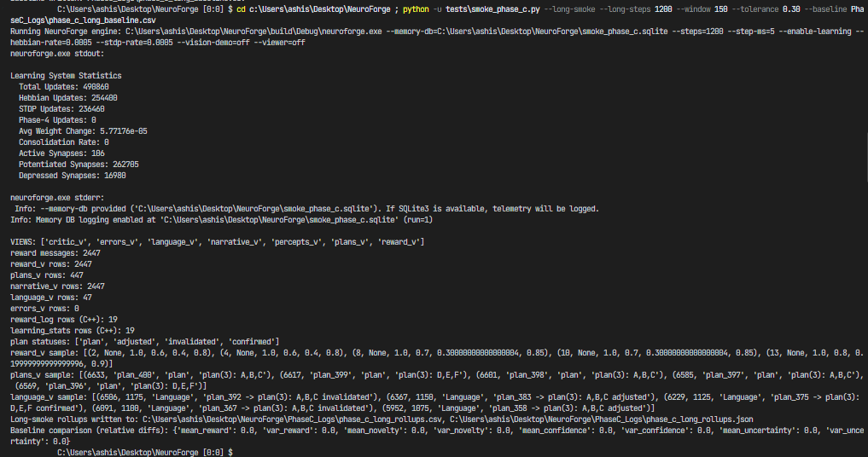Image resolution: width=868 pixels, height=457 pixels.
Task: Click the "plan statuses:" line
Action: point(144,341)
